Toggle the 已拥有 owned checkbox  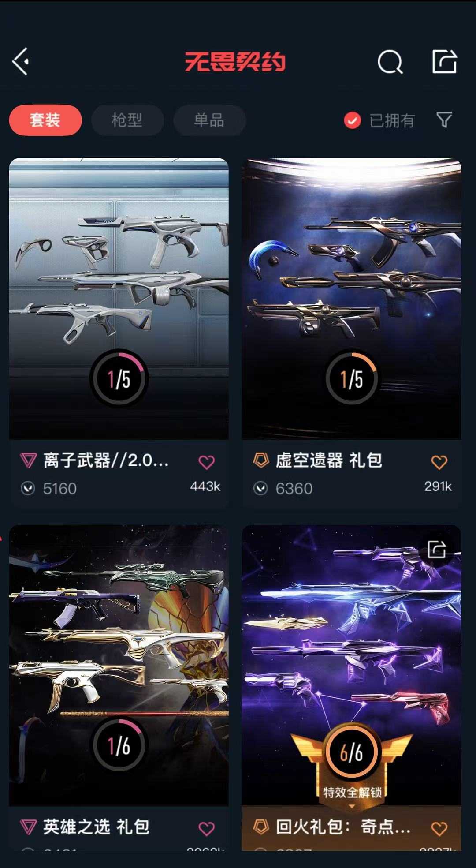tap(352, 120)
